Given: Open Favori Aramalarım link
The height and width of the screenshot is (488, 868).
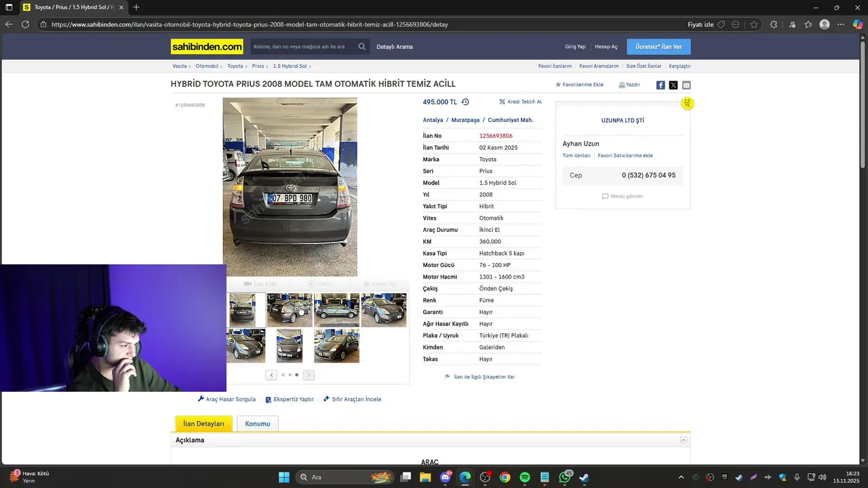Looking at the screenshot, I should tap(599, 66).
